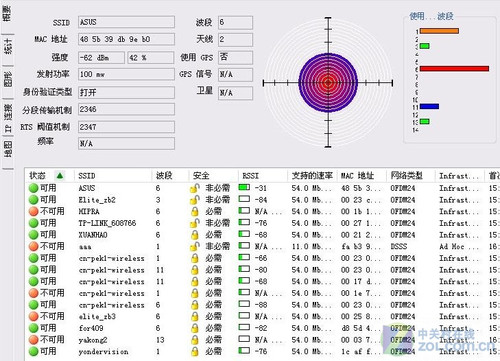Select the Elite_zb2 network name
The height and width of the screenshot is (361, 500).
pos(97,200)
